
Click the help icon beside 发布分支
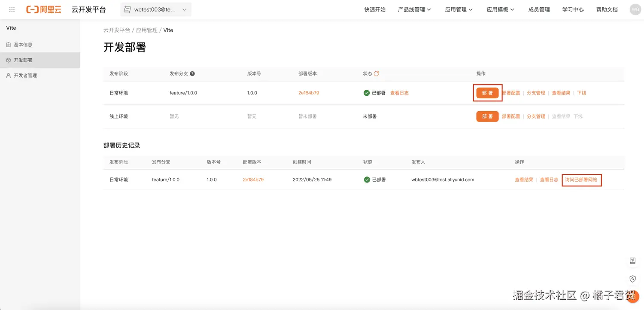pos(192,73)
